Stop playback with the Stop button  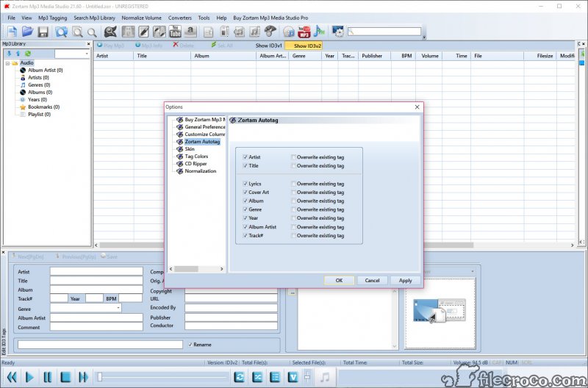coord(65,377)
